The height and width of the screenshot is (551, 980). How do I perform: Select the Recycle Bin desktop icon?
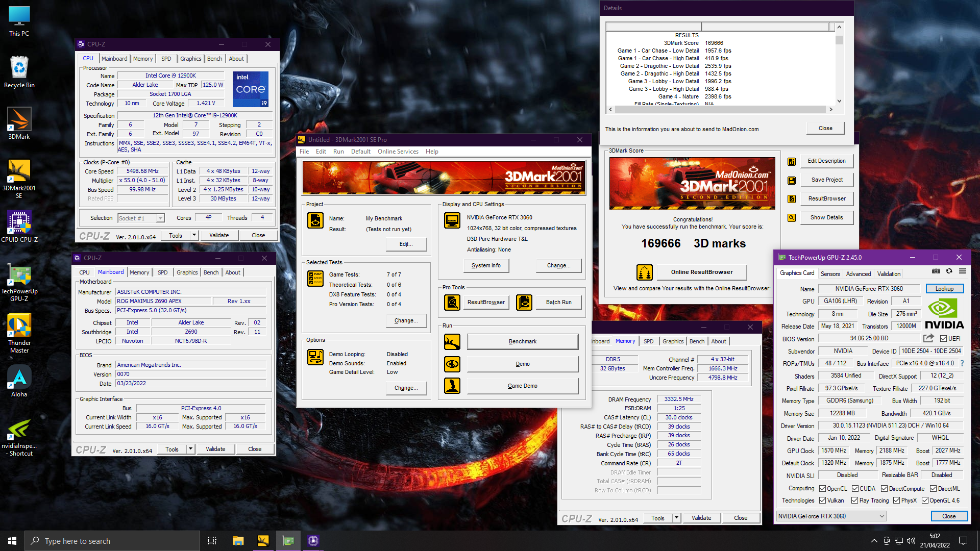click(19, 72)
